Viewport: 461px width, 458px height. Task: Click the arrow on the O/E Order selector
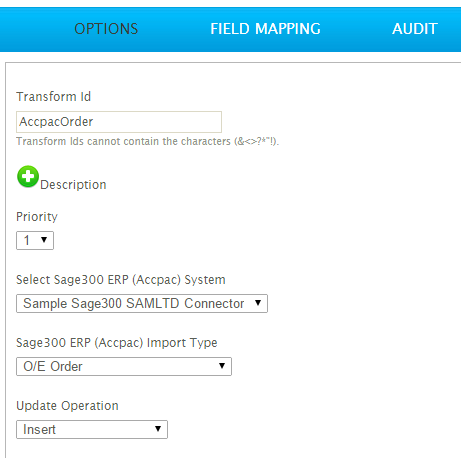[222, 366]
